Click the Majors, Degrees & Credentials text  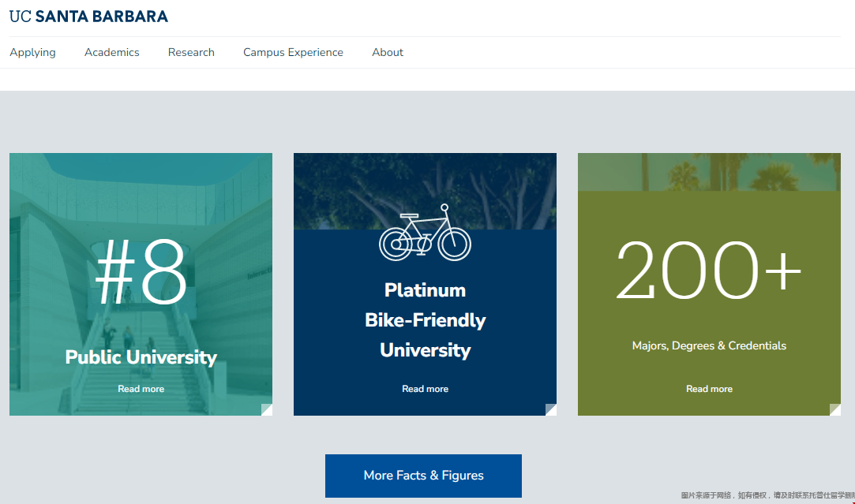(x=709, y=345)
